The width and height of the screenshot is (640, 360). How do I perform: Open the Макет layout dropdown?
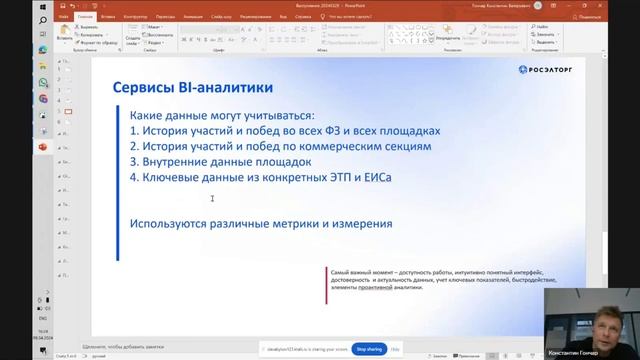click(x=153, y=27)
